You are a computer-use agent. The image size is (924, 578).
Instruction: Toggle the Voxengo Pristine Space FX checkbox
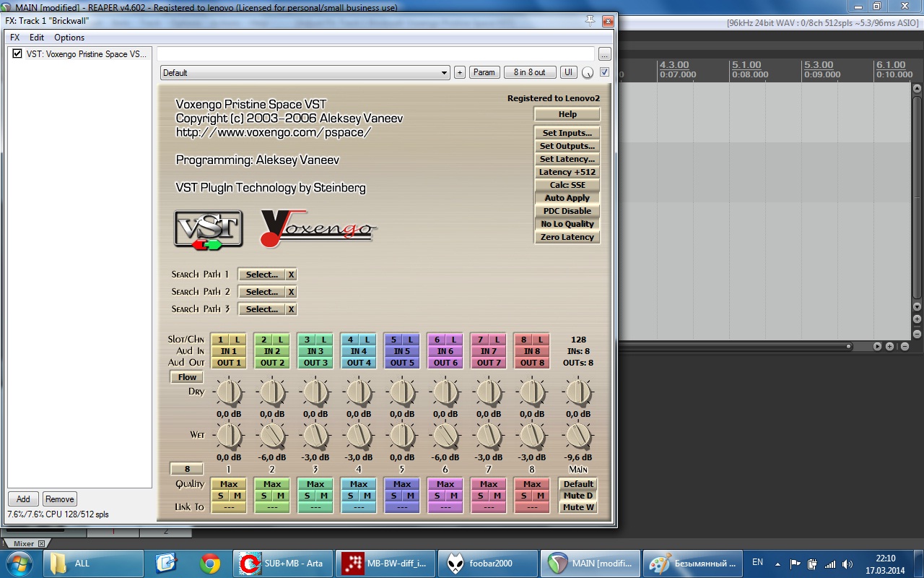[x=18, y=53]
